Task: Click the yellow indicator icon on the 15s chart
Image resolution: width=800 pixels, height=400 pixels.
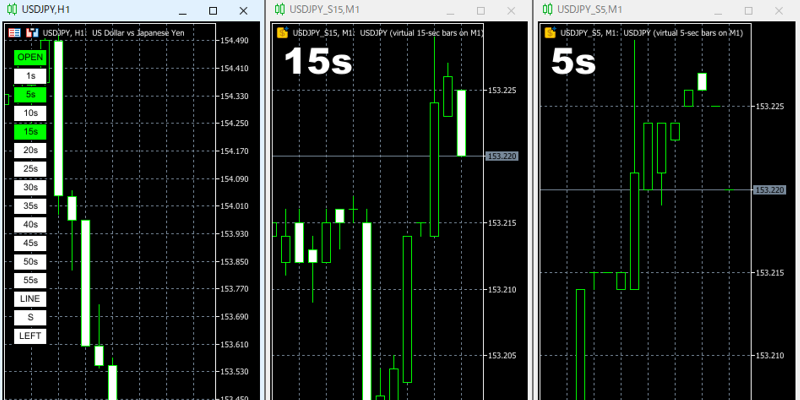Action: tap(282, 32)
